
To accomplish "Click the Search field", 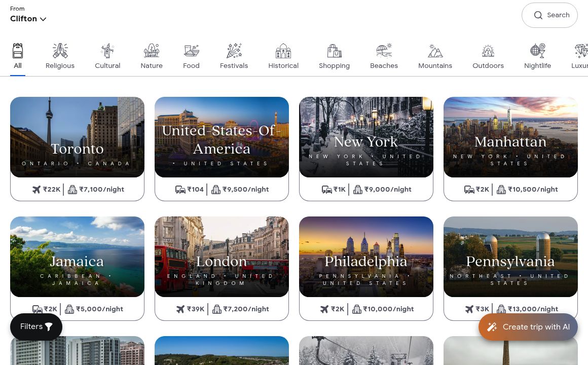I will [x=549, y=15].
